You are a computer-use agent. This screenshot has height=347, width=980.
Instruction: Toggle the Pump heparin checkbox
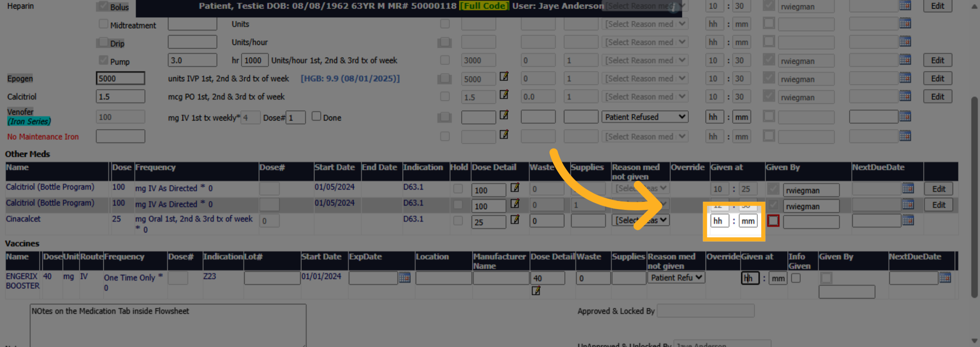[103, 60]
